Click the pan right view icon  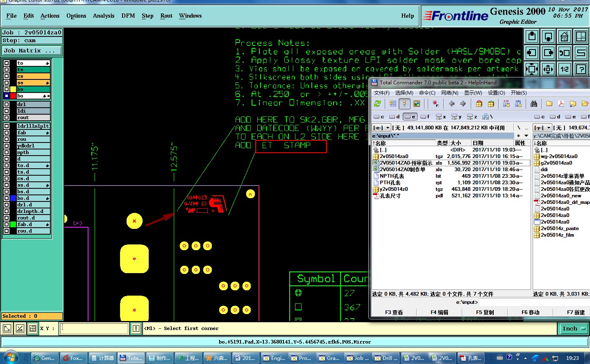pyautogui.click(x=548, y=53)
